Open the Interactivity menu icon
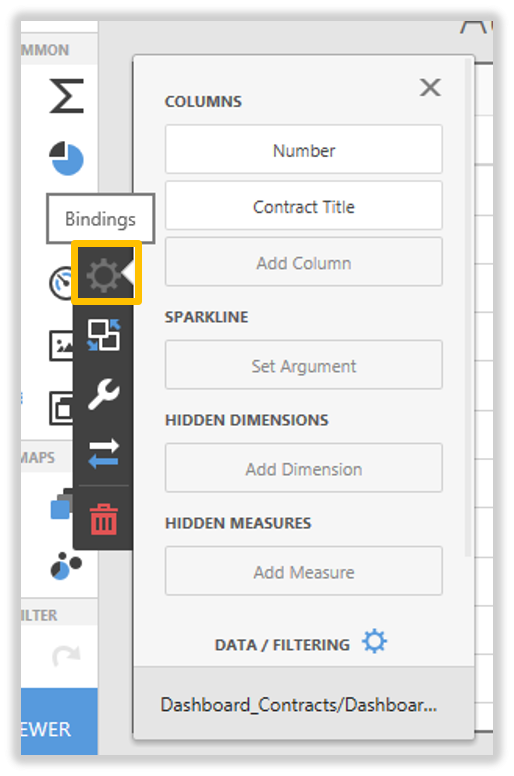Viewport: 514px width, 776px height. (103, 335)
